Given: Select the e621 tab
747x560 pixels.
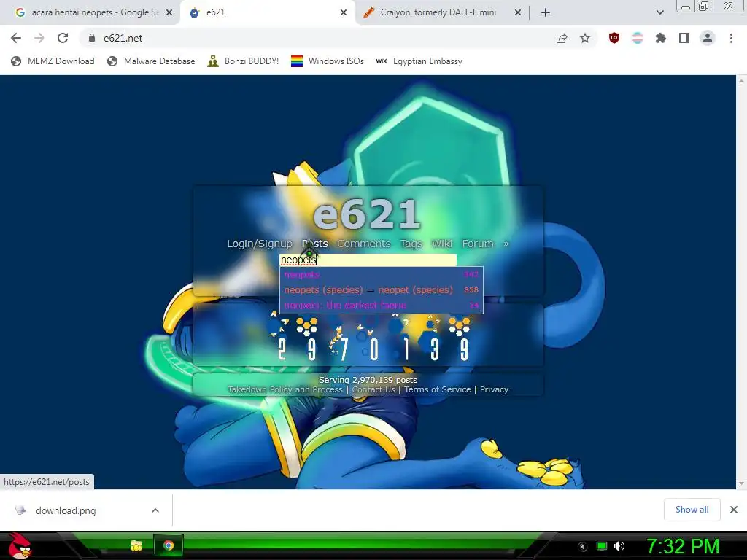Looking at the screenshot, I should pyautogui.click(x=262, y=12).
